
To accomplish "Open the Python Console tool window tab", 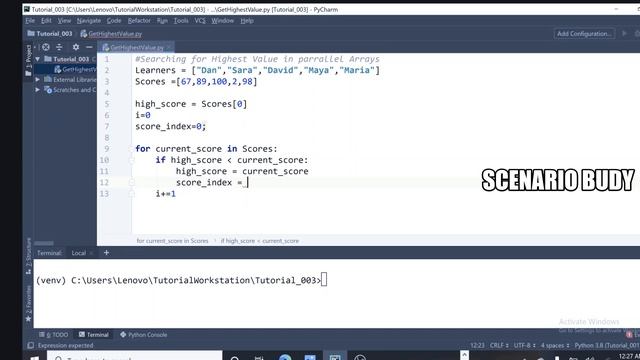I will tap(144, 335).
